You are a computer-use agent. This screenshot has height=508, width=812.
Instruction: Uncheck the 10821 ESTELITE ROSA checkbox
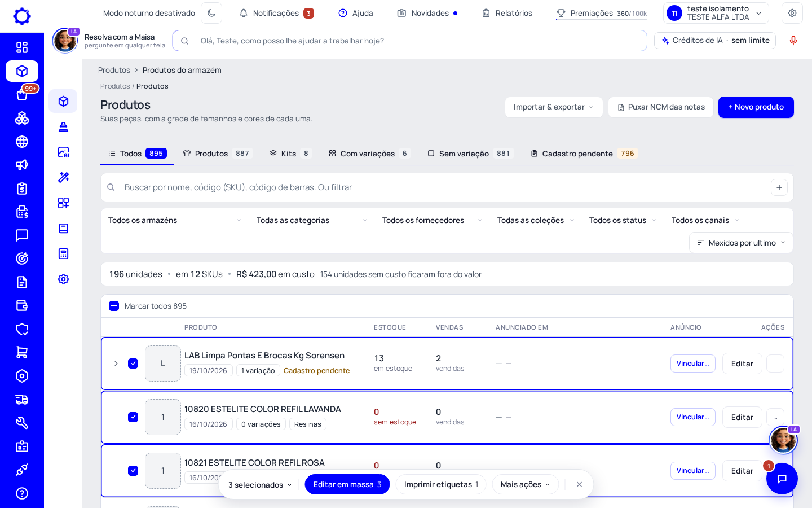[133, 471]
